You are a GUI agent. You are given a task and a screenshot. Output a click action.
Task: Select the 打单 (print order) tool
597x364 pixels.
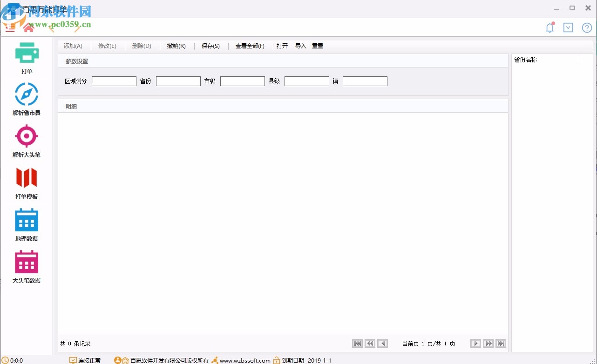pos(26,57)
